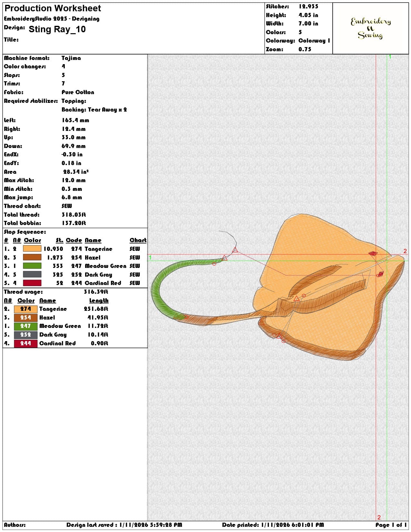Click the Meadow Green swatch in Stop Sequence

[x=32, y=266]
